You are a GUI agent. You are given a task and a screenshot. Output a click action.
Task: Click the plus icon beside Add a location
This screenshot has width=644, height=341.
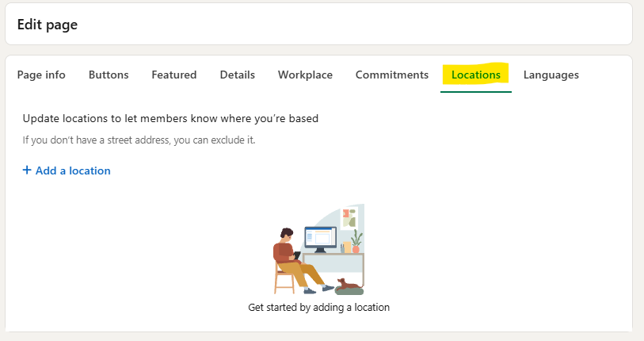tap(27, 170)
